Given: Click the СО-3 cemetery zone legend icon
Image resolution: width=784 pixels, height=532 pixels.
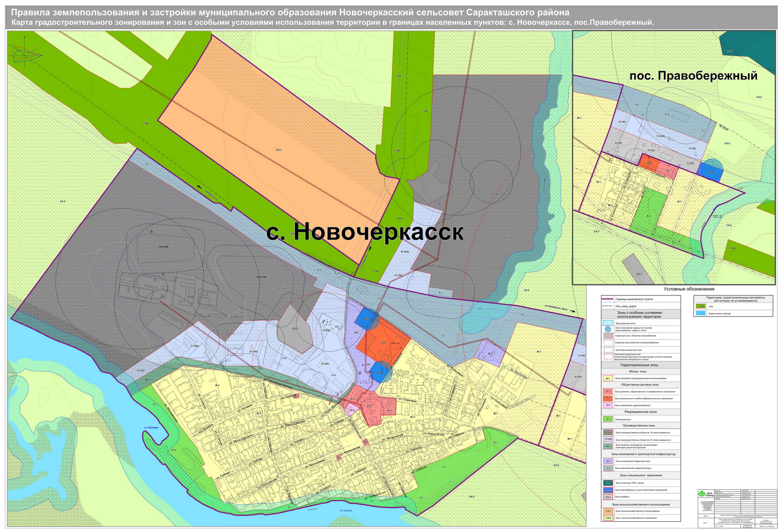Looking at the screenshot, I should click(608, 497).
